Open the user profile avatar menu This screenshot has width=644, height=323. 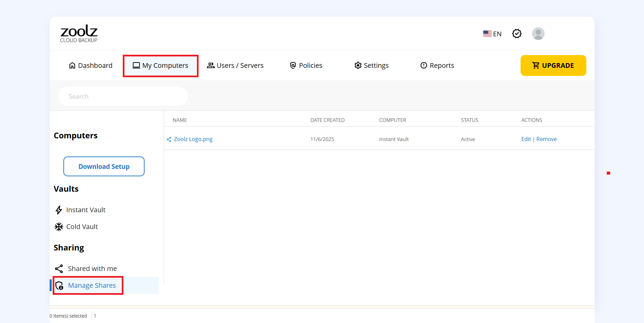click(x=538, y=34)
